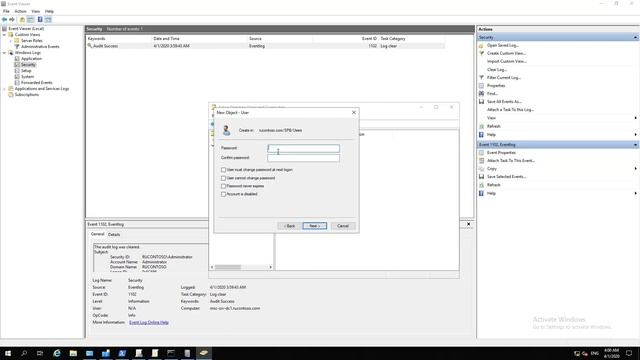Expand the Help submenu under Security actions
The image size is (640, 360).
pyautogui.click(x=636, y=135)
